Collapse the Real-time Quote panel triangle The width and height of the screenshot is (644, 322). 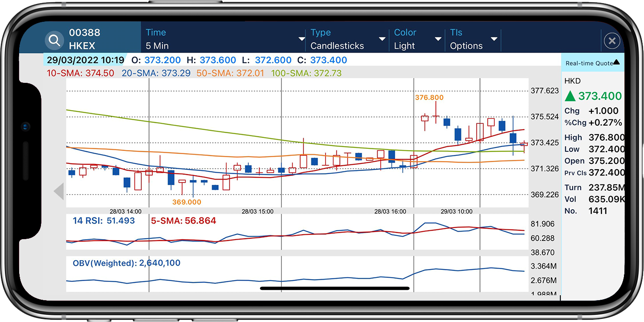click(x=616, y=62)
